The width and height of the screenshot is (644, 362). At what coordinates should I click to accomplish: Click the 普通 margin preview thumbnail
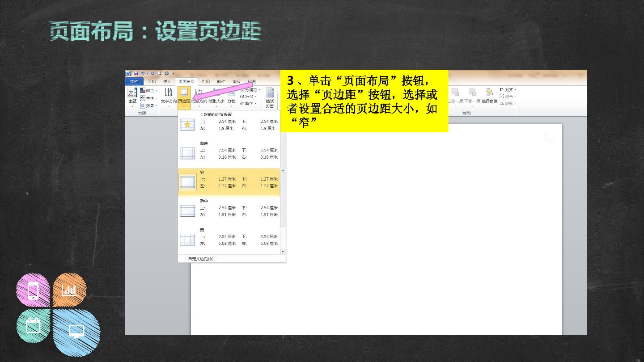[x=187, y=153]
